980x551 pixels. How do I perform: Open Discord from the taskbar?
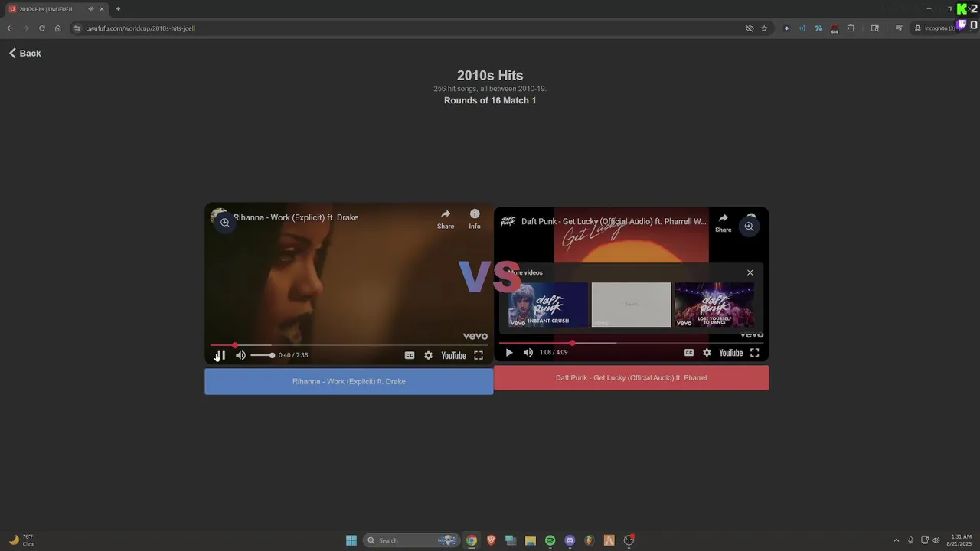point(570,540)
